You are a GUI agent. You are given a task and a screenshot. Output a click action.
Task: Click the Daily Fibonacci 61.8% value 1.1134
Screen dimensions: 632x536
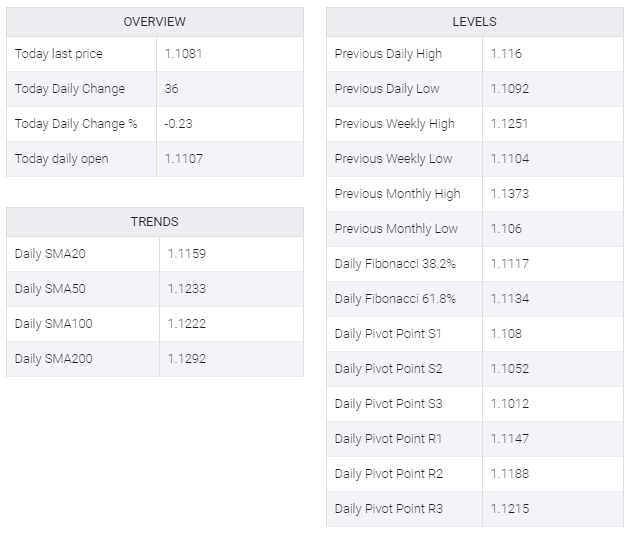point(509,299)
